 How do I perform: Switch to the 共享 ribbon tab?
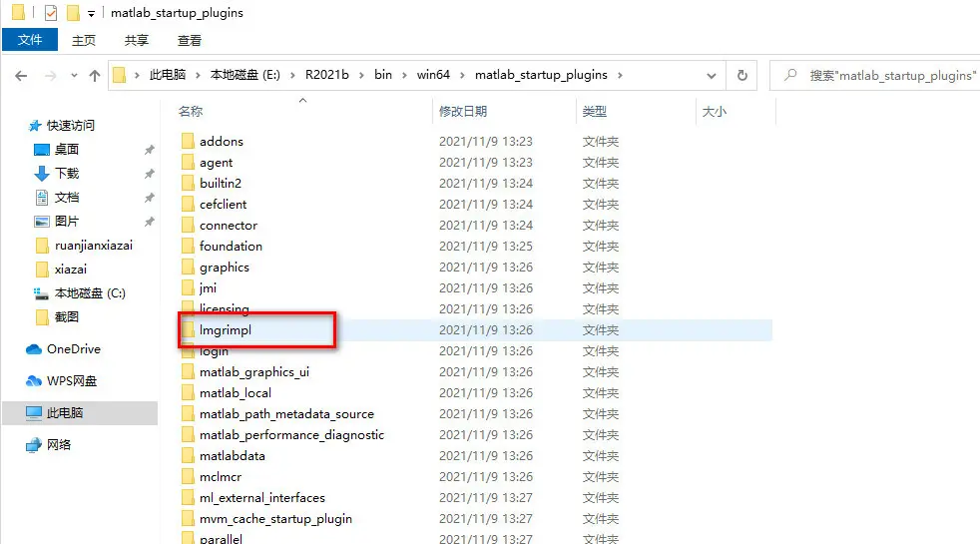137,41
